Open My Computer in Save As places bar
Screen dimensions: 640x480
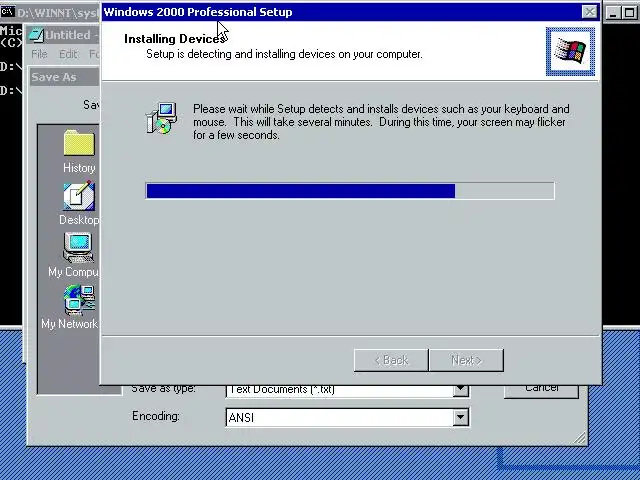tap(75, 255)
